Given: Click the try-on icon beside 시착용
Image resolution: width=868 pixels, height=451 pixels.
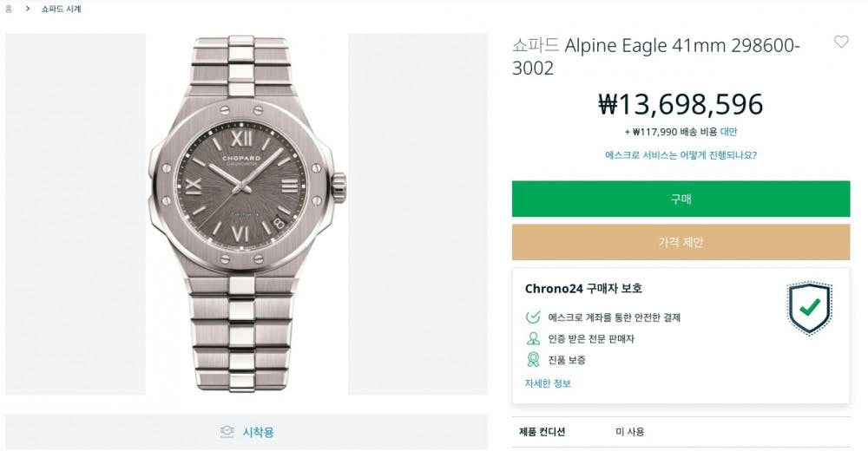Looking at the screenshot, I should click(227, 432).
